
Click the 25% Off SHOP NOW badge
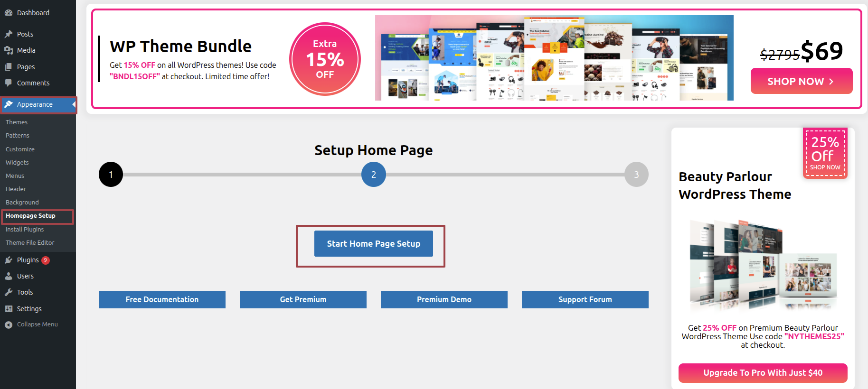coord(825,153)
